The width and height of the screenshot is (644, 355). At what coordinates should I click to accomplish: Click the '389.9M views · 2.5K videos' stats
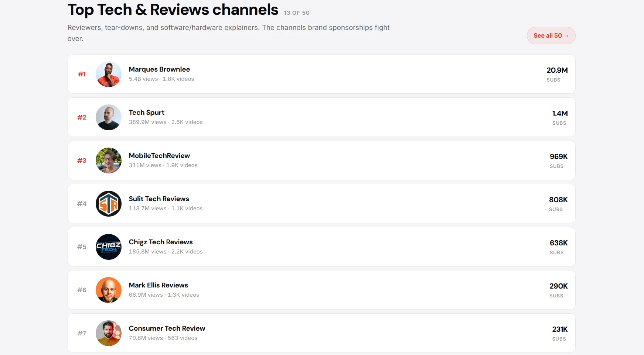point(166,122)
